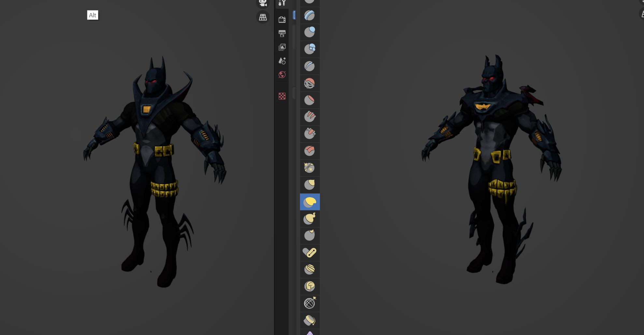Click the highlighted Elastic Deform brush
Image resolution: width=644 pixels, height=335 pixels.
[309, 202]
